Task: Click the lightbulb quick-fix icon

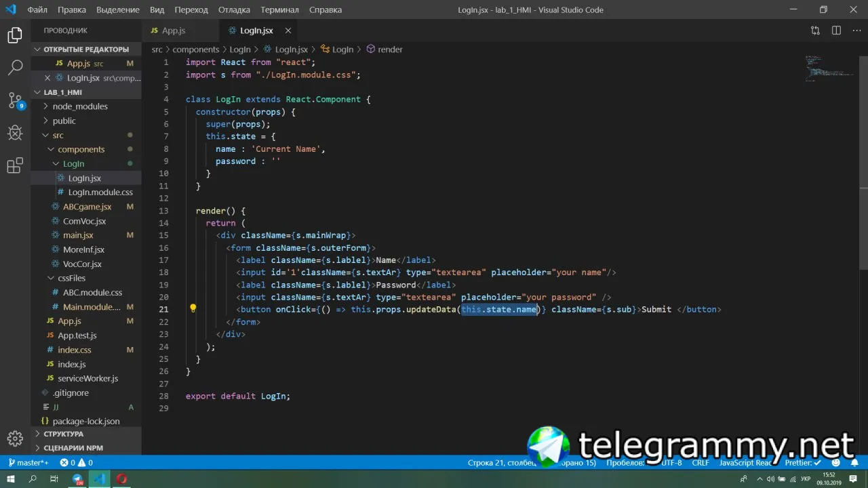Action: coord(193,309)
